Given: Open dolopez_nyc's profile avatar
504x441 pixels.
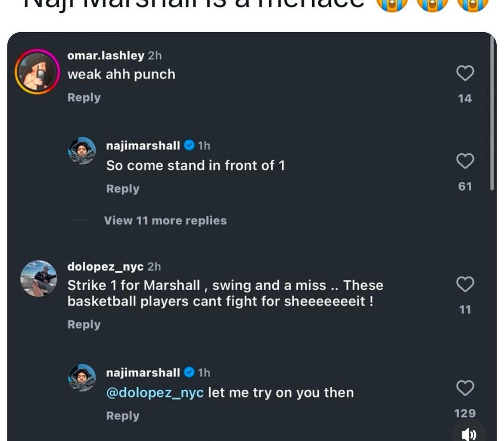Looking at the screenshot, I should point(39,278).
